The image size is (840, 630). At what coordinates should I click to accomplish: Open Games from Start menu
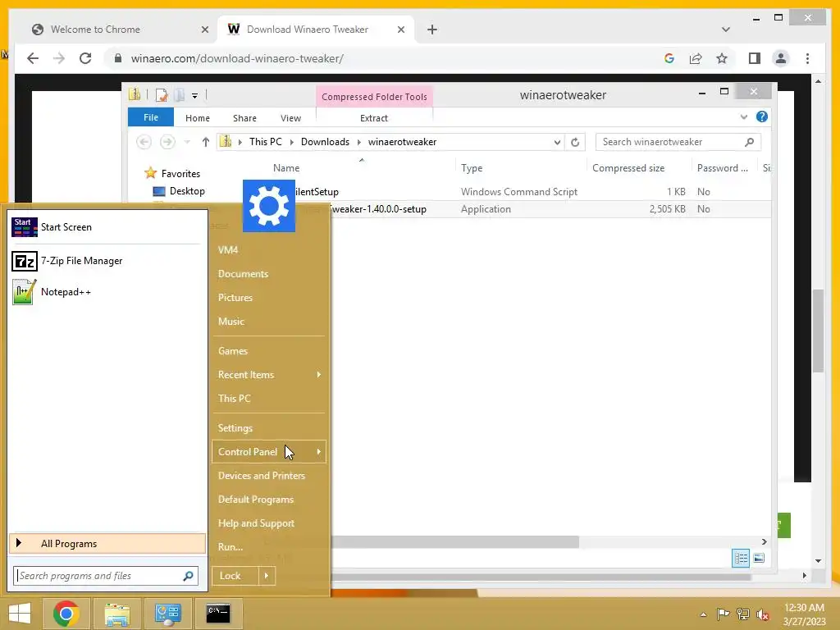point(232,351)
